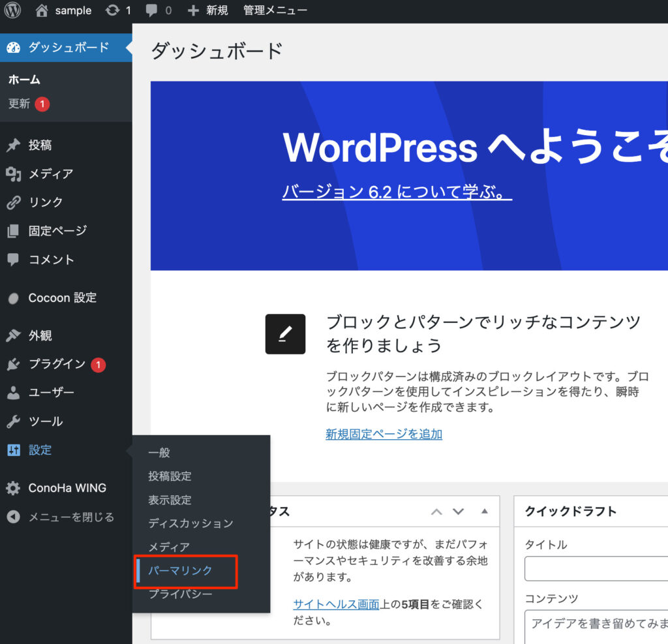
Task: Choose プライバシー in the settings flyout
Action: pos(180,594)
